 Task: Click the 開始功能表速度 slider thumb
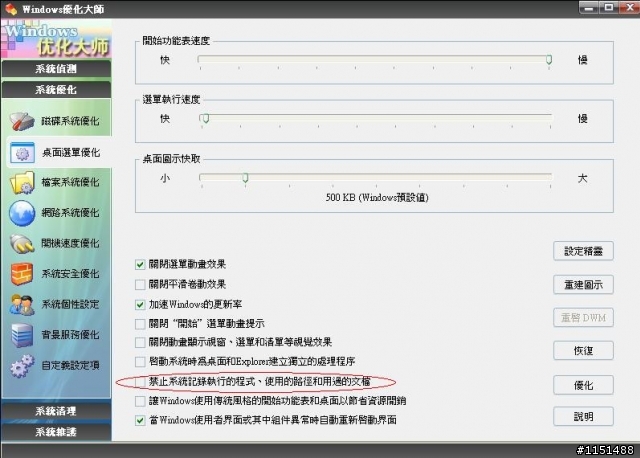click(x=549, y=60)
